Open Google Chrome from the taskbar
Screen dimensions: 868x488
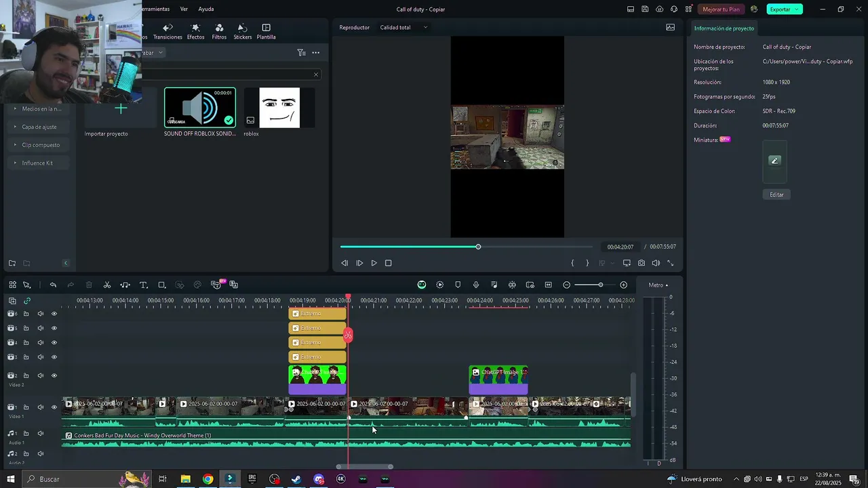208,479
